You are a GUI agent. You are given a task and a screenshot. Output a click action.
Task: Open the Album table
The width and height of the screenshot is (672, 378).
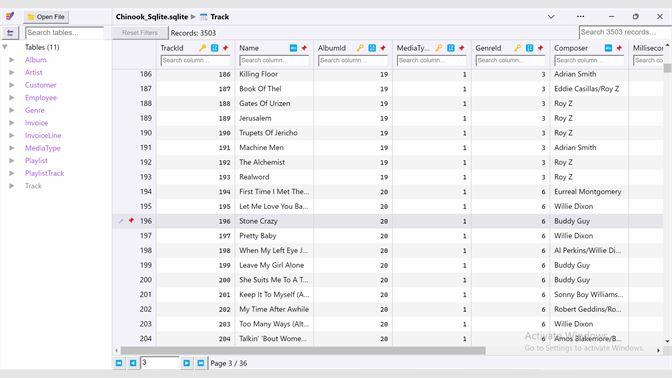(x=36, y=60)
